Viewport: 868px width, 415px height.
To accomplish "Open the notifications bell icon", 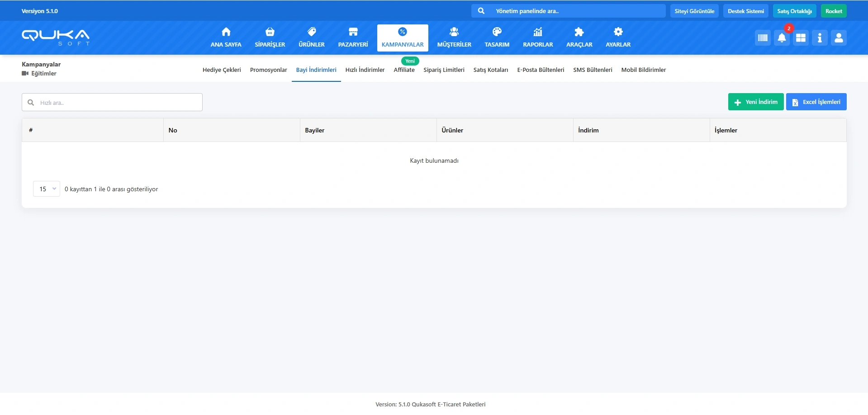I will tap(782, 38).
